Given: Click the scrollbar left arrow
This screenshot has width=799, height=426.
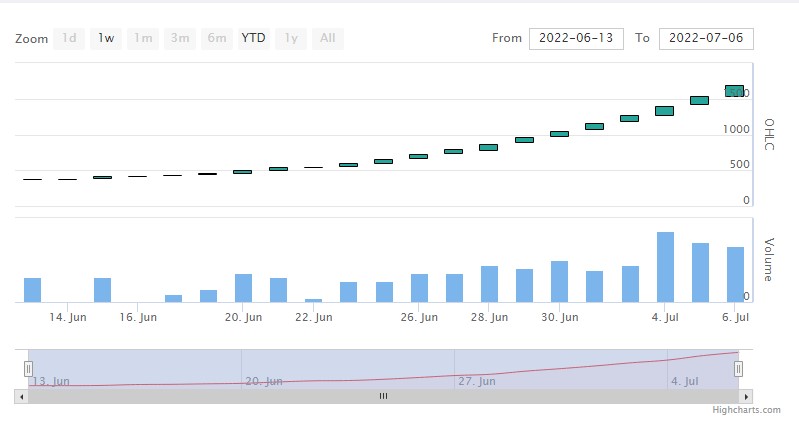Looking at the screenshot, I should coord(21,396).
